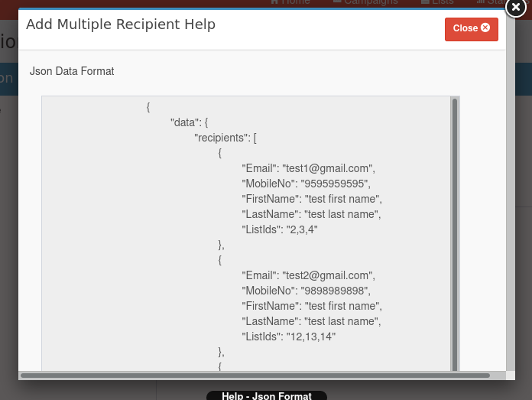532x400 pixels.
Task: Click the Add Multiple Recipient Help title
Action: 121,24
